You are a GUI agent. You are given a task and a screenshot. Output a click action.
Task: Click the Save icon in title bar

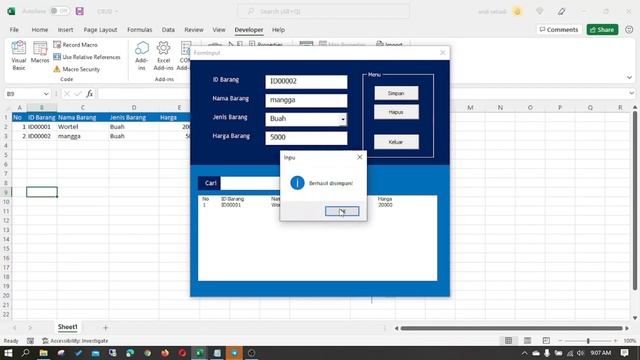point(80,11)
